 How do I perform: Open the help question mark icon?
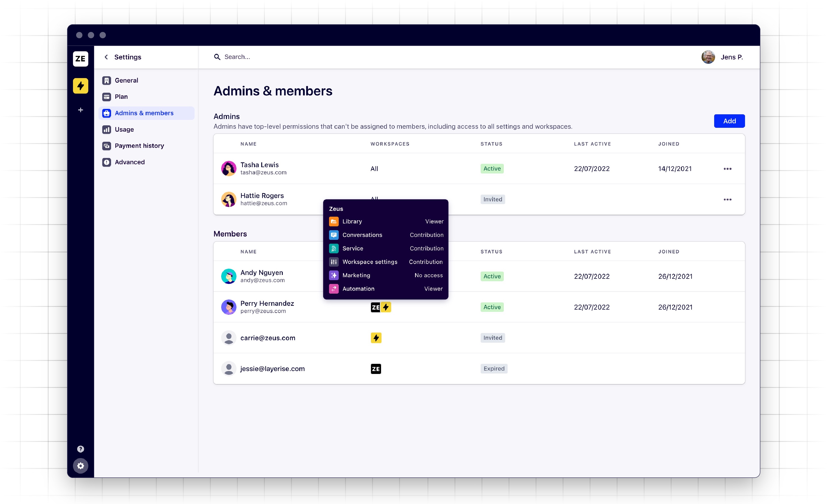81,449
